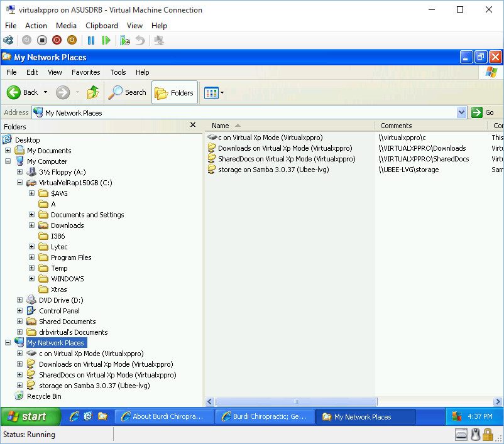
Task: Toggle the Folders pane button
Action: click(175, 92)
